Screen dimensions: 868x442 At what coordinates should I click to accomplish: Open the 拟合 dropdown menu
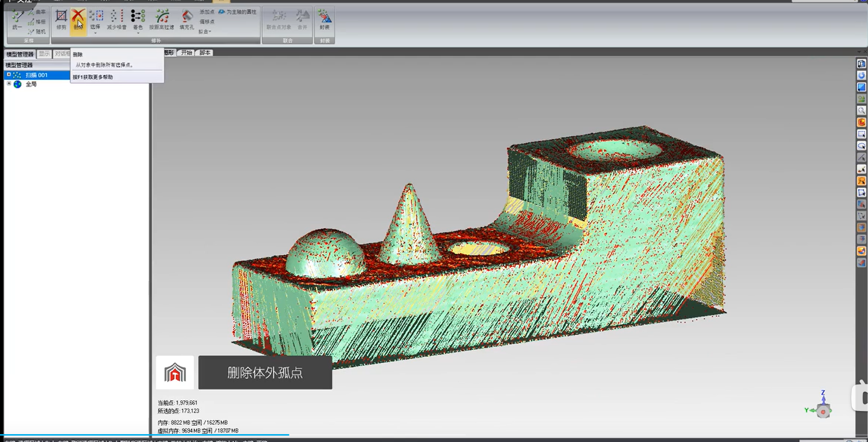pos(205,31)
